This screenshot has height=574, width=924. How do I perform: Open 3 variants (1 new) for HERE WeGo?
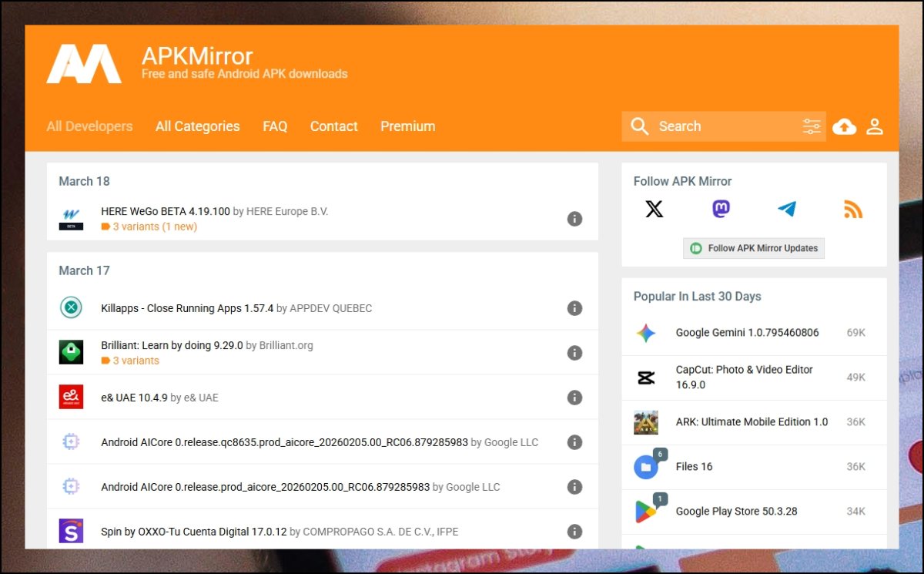(155, 227)
